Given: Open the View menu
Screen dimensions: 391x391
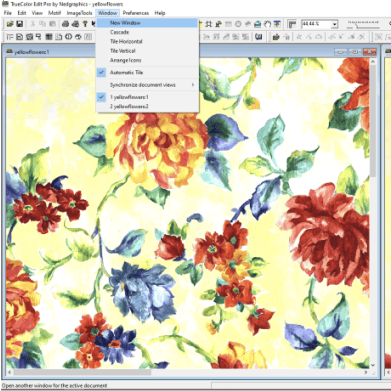Looking at the screenshot, I should [37, 13].
